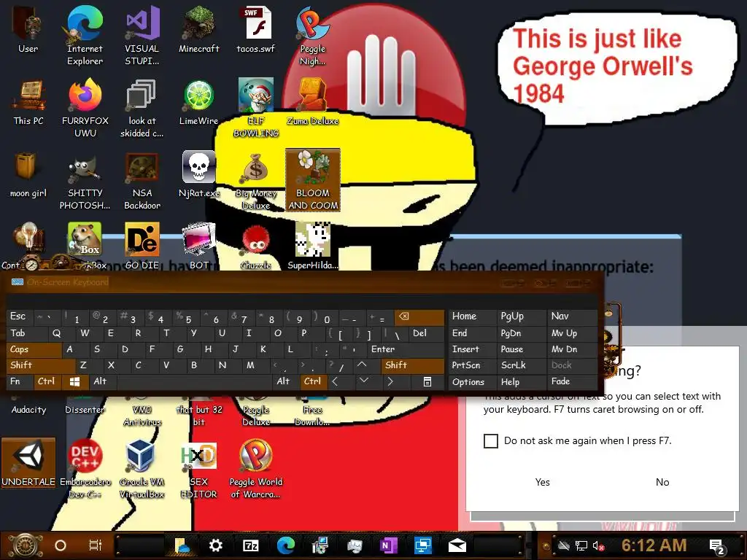Open the Internet Explorer desktop icon
This screenshot has width=747, height=560.
click(85, 36)
